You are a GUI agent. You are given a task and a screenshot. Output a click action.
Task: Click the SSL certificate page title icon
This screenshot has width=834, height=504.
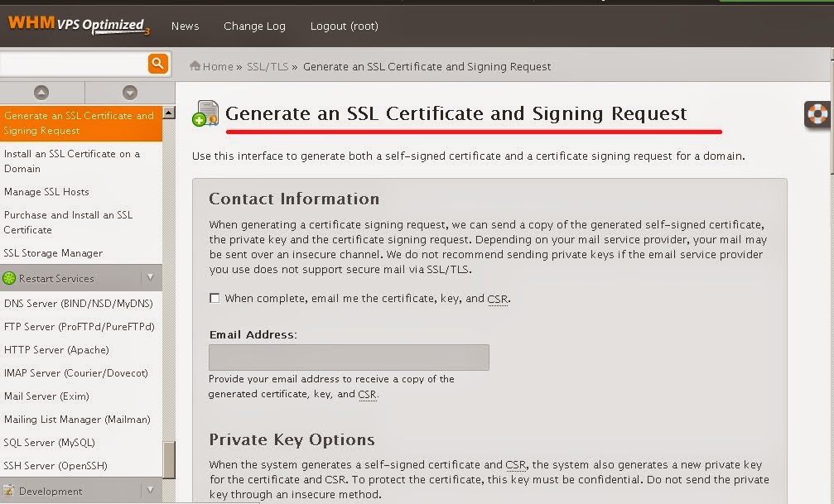(x=205, y=113)
